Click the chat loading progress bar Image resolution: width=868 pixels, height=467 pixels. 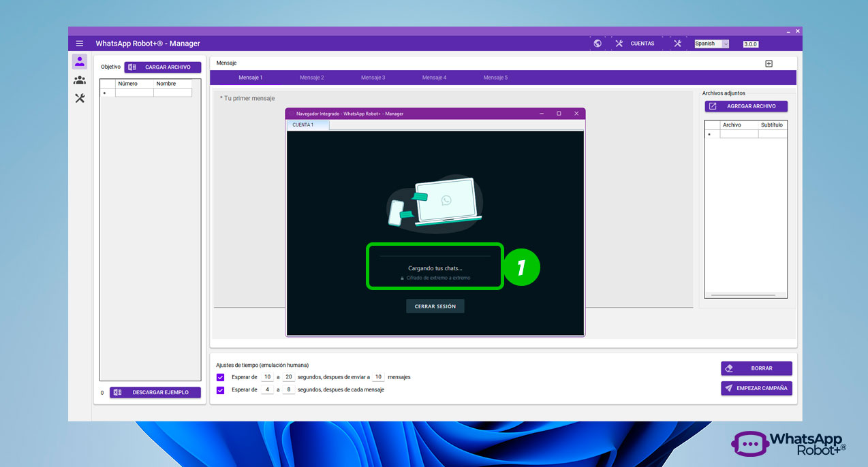point(435,256)
